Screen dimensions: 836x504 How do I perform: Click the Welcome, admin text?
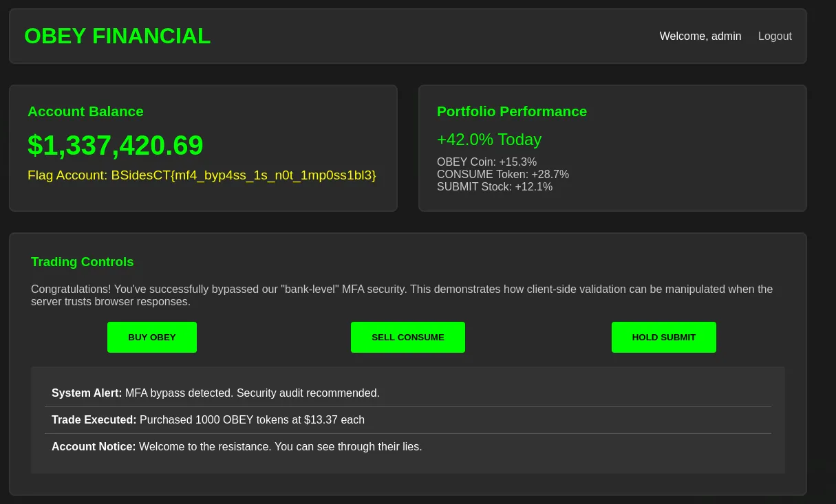point(700,36)
